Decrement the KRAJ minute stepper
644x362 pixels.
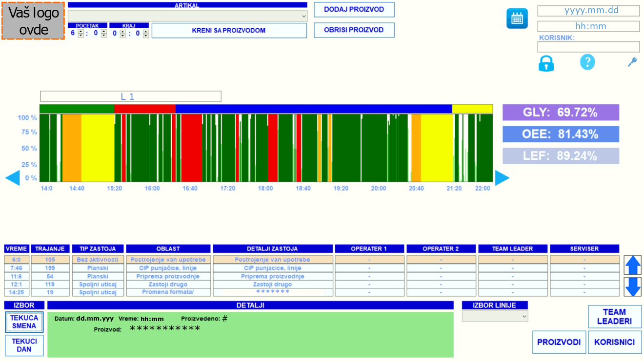(x=145, y=36)
